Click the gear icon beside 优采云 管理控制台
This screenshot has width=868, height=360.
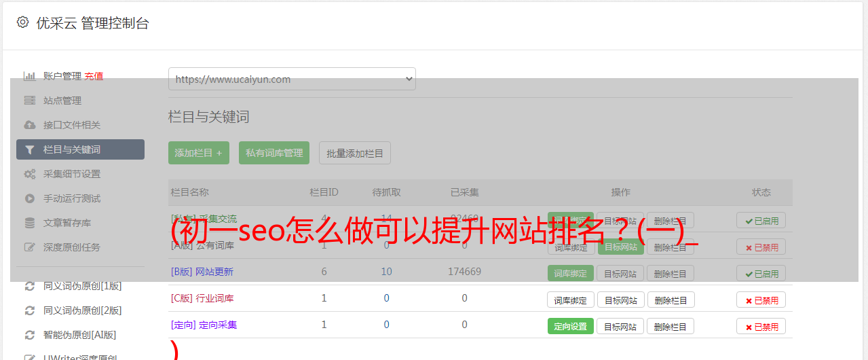(22, 22)
